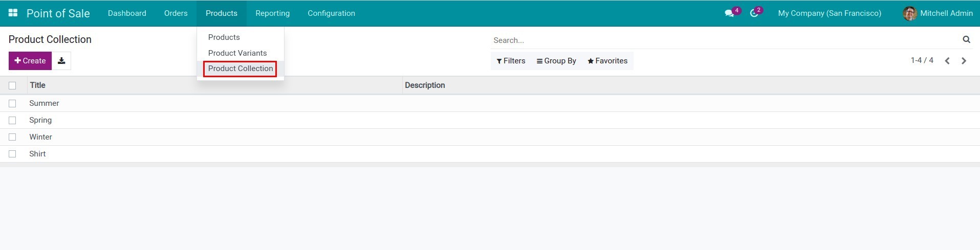Viewport: 980px width, 250px height.
Task: Click Mitchell Admin avatar picture
Action: 909,13
